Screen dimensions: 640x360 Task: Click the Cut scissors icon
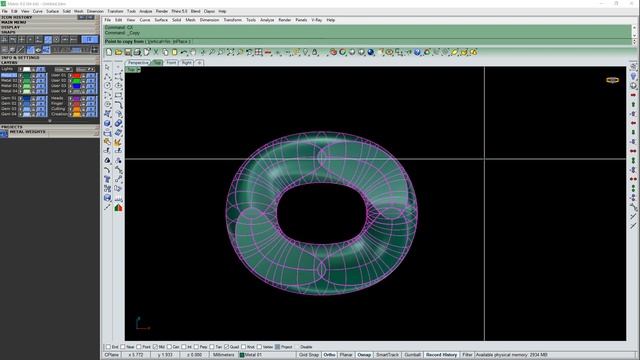point(156,52)
